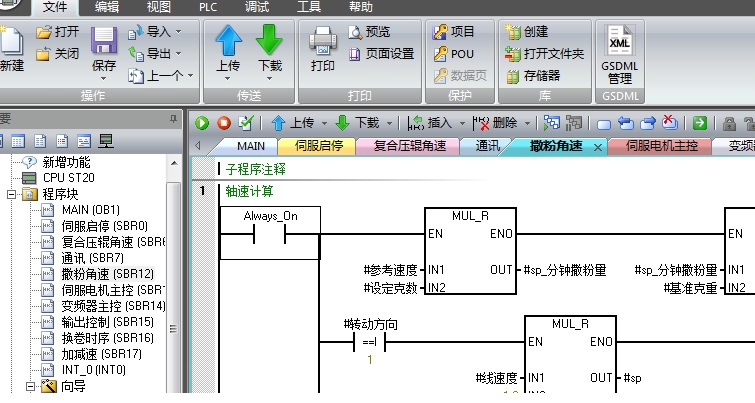
Task: Open the 伺服启停 editor tab
Action: tap(319, 146)
